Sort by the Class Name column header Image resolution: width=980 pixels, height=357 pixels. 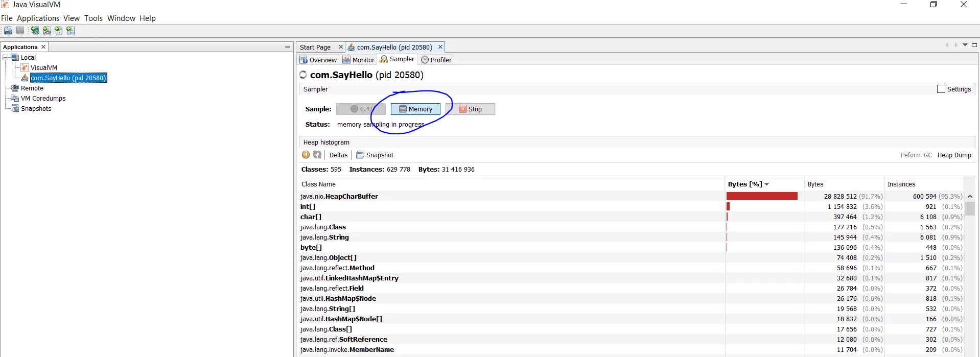(x=511, y=184)
